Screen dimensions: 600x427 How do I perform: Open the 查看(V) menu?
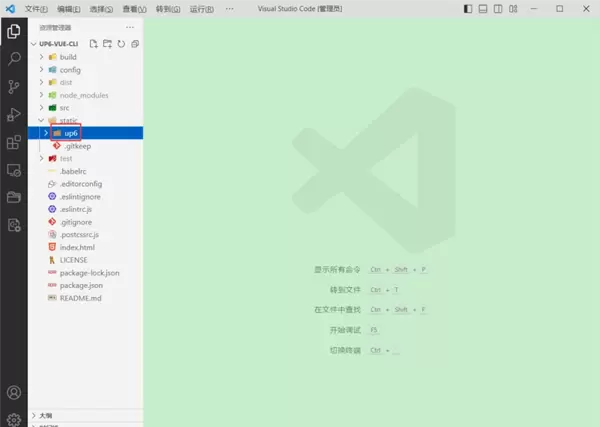pos(135,9)
